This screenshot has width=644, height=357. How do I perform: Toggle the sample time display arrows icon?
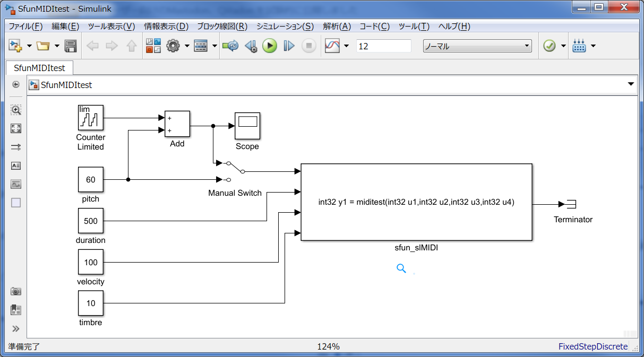click(16, 147)
